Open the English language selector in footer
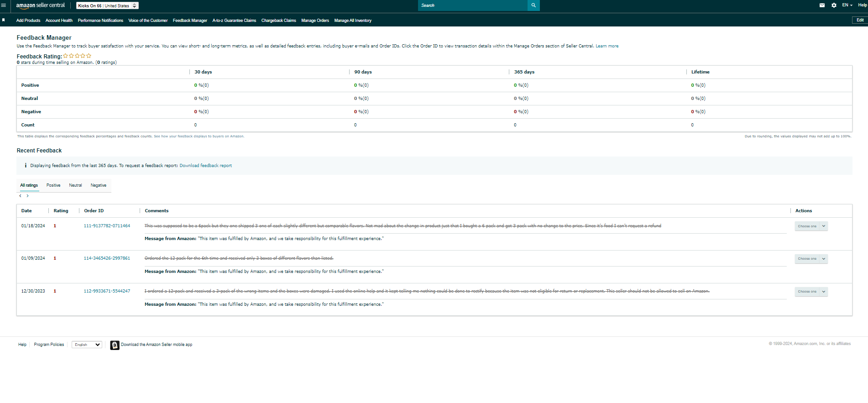 click(x=87, y=345)
